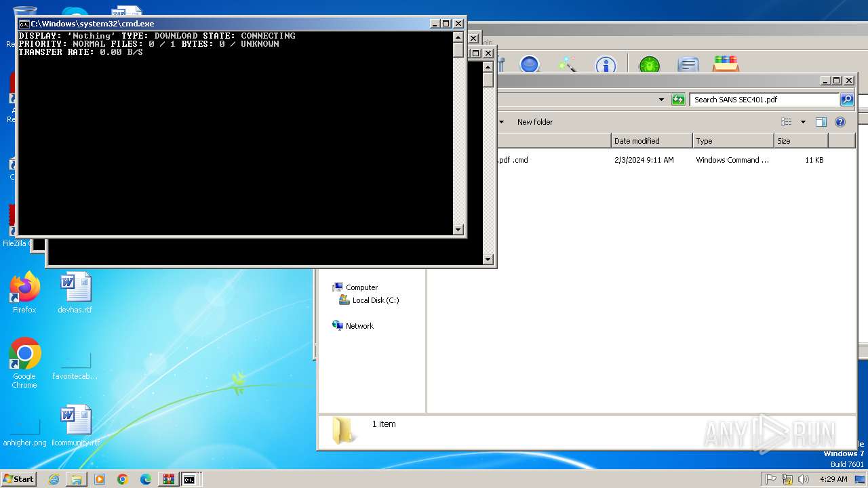
Task: Click network tray icon
Action: (x=787, y=479)
